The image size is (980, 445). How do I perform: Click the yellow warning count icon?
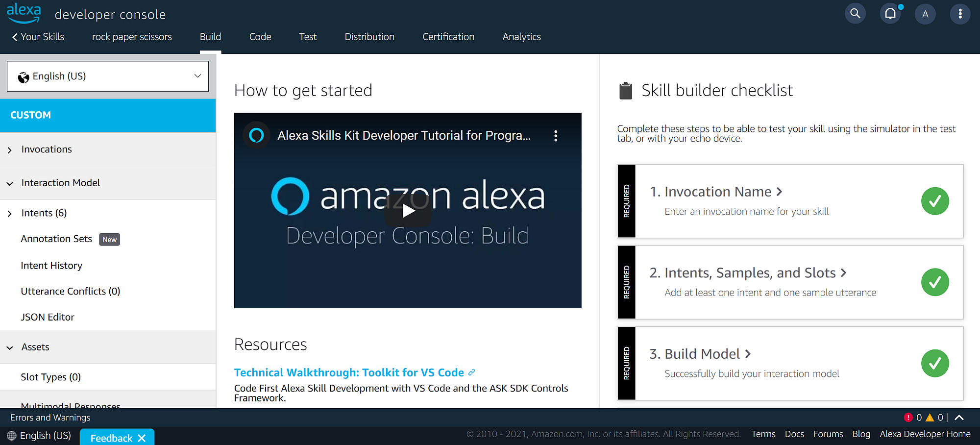[x=930, y=418]
